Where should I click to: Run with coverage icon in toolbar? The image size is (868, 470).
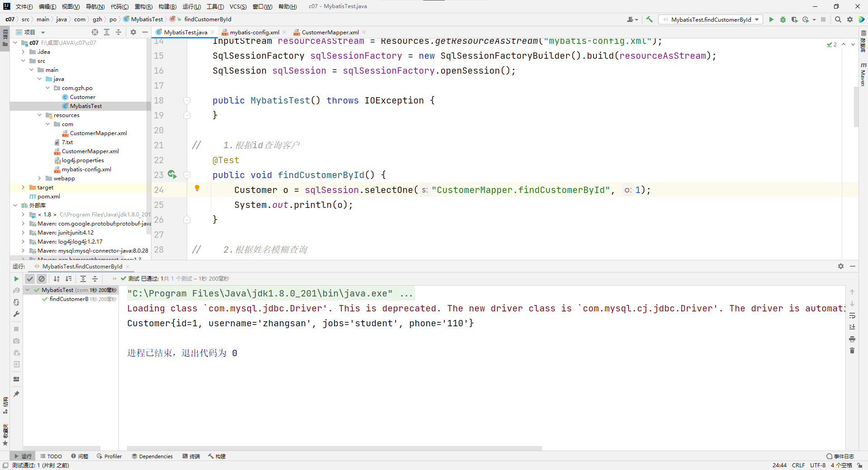tap(794, 19)
